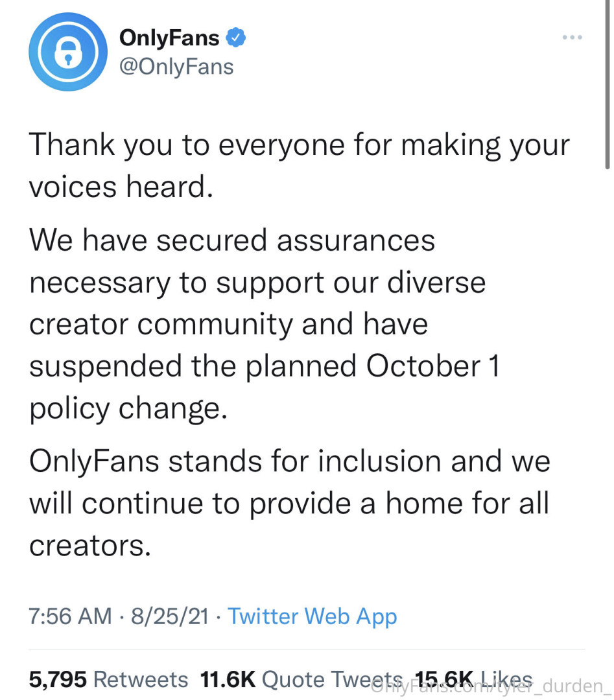Show the 15.6K Likes list
Viewport: 614px width, 700px height.
[473, 678]
